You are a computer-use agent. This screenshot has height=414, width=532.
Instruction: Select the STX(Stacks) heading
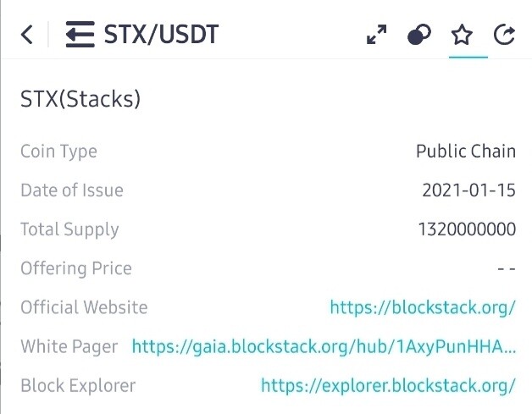point(80,99)
